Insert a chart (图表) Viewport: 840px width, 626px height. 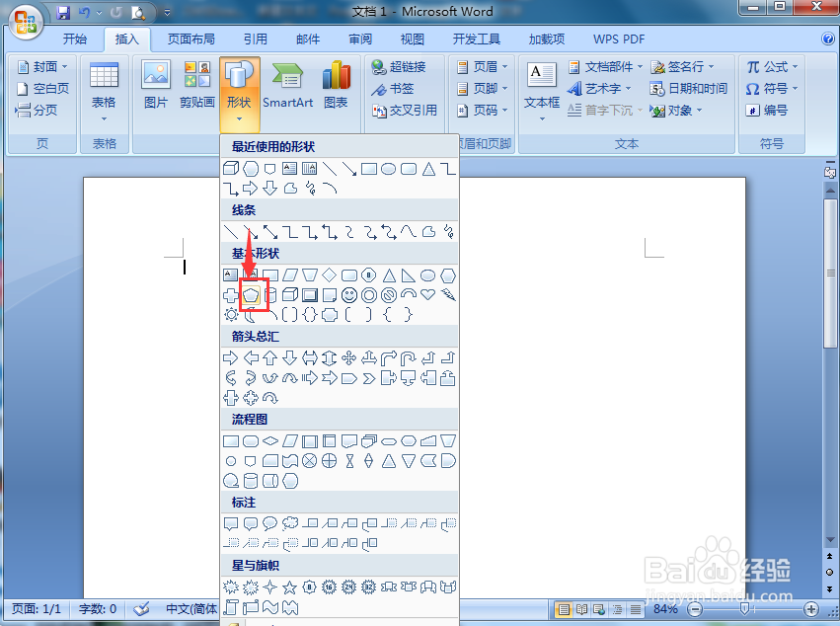pos(336,85)
